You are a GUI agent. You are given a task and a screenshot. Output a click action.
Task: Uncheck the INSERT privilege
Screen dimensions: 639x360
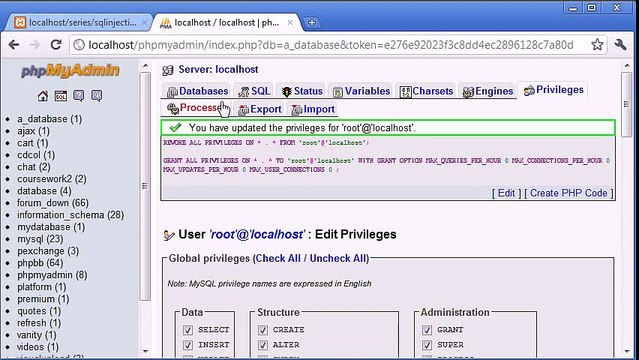click(187, 345)
